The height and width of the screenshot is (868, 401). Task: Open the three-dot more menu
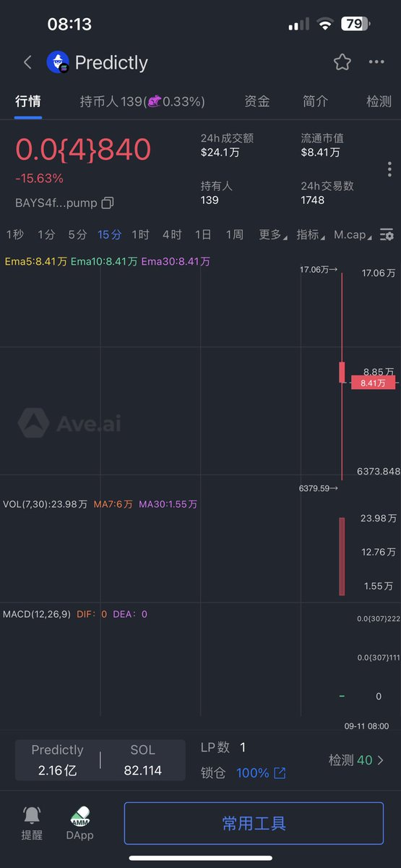click(x=376, y=62)
